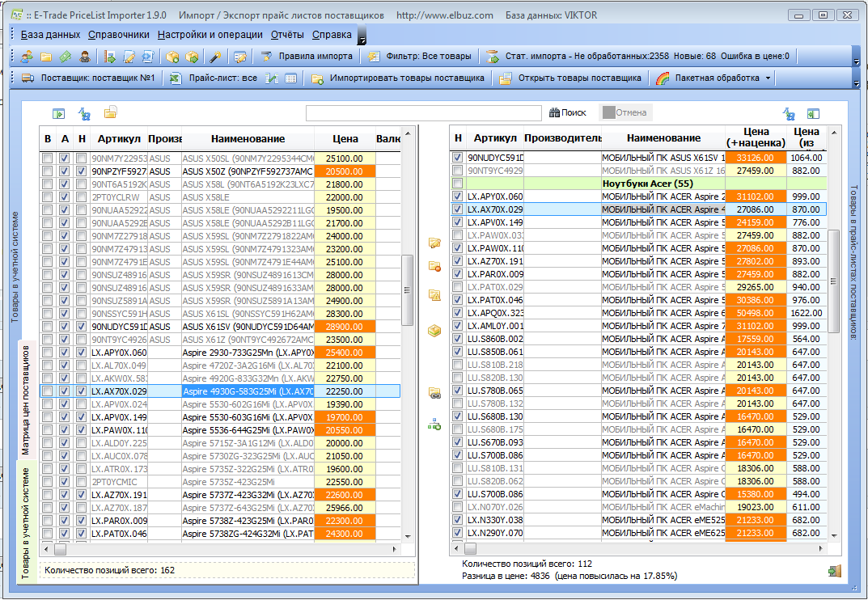Click the panel arrow icon above right table
This screenshot has height=600, width=868.
pos(813,113)
